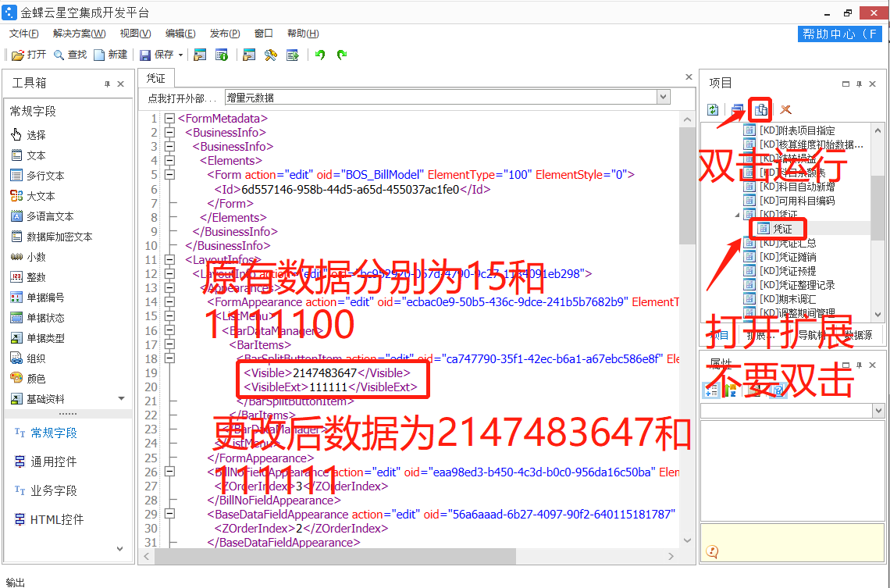Select the 小数 field in toolbox
Screen dimensions: 890x588
(28, 257)
